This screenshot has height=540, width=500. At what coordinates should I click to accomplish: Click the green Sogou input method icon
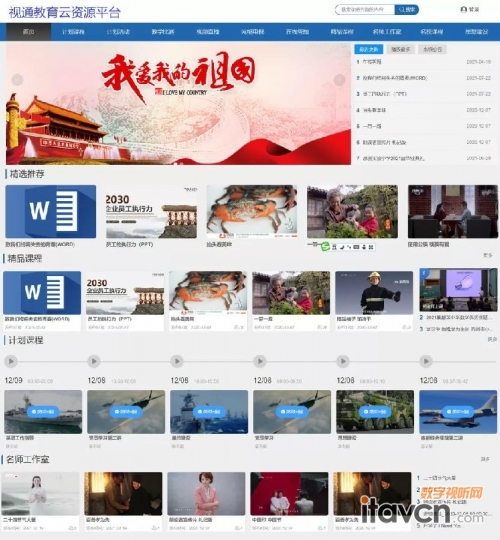click(x=325, y=247)
